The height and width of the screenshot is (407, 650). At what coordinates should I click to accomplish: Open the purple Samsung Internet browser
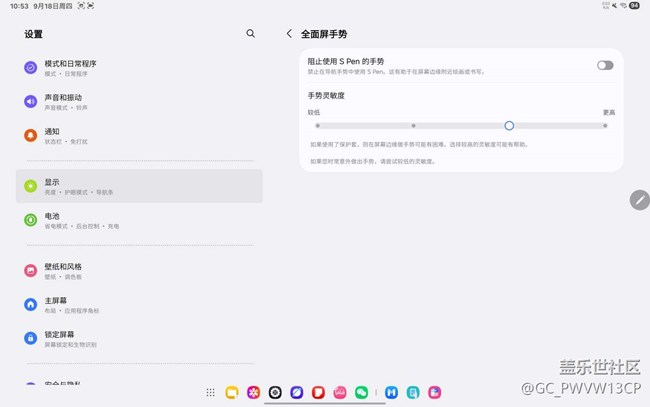(x=296, y=393)
